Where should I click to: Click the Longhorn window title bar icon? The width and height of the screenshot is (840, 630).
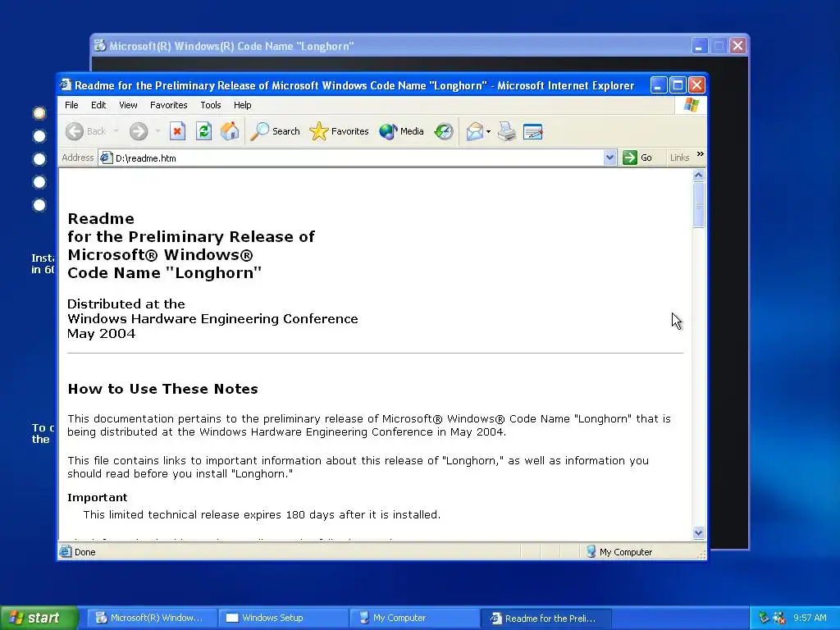pos(100,46)
